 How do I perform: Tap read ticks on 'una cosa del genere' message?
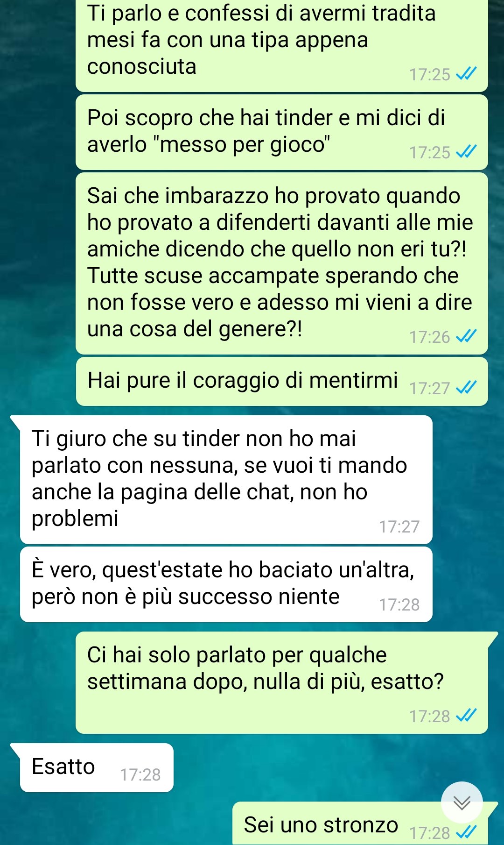466,336
